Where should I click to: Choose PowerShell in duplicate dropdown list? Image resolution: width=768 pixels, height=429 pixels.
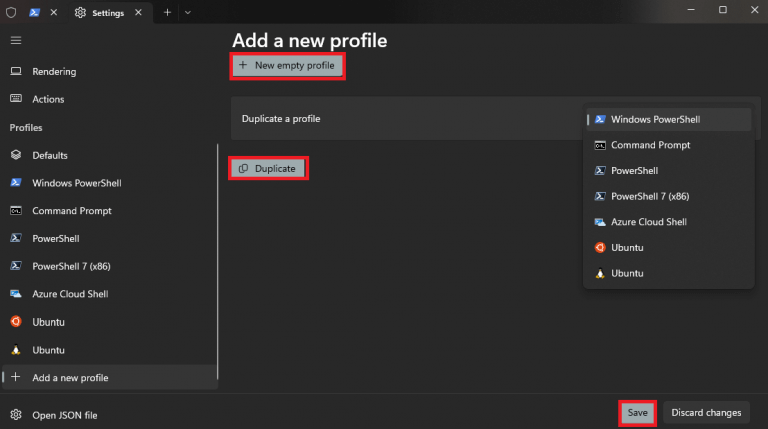tap(669, 171)
